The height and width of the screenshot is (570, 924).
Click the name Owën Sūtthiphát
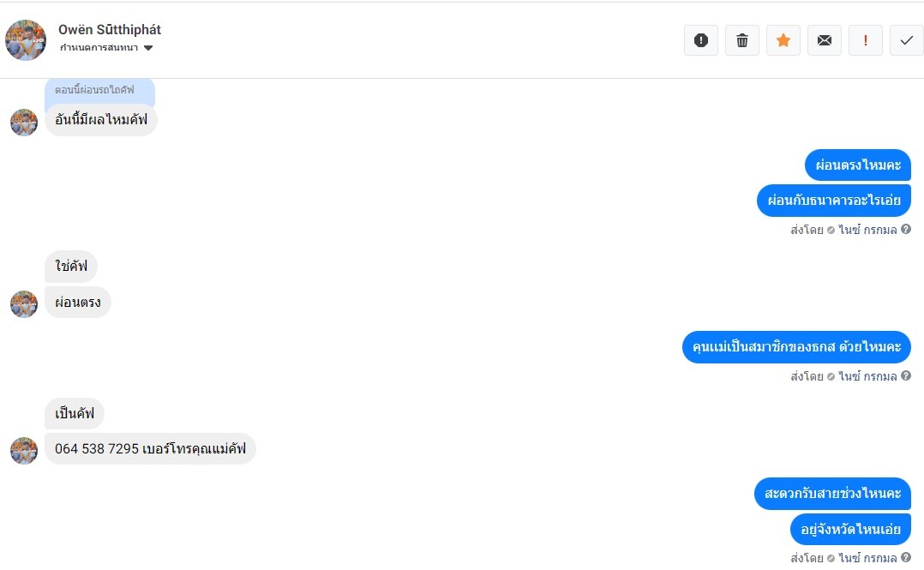point(110,29)
